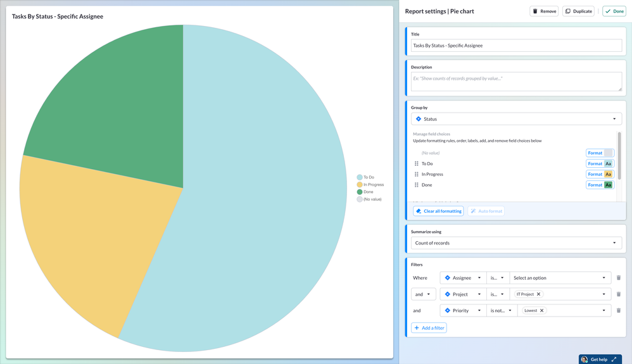Click the Description field resize grip

620,89
